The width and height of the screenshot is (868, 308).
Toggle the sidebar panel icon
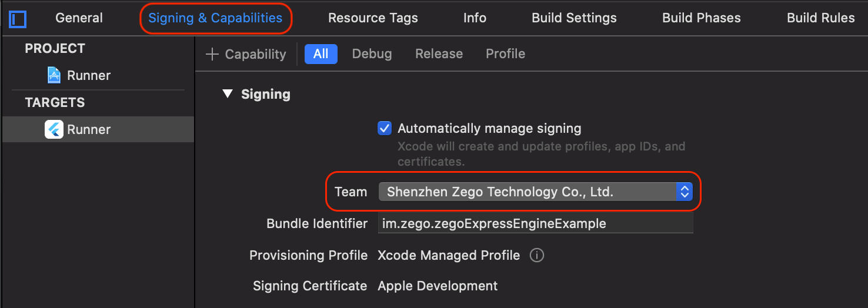(x=18, y=19)
